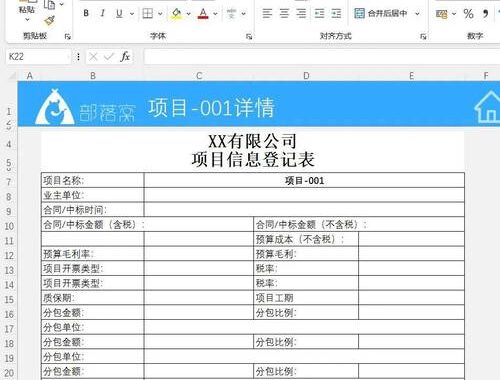Select 项目工期 label cell

tap(306, 298)
